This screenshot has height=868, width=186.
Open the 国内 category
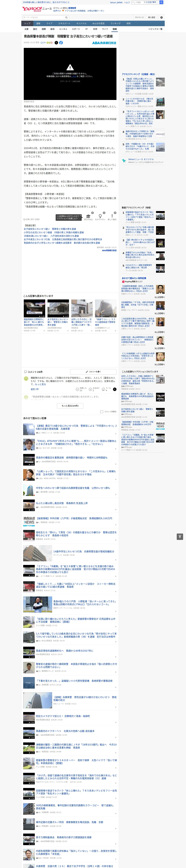tap(35, 29)
